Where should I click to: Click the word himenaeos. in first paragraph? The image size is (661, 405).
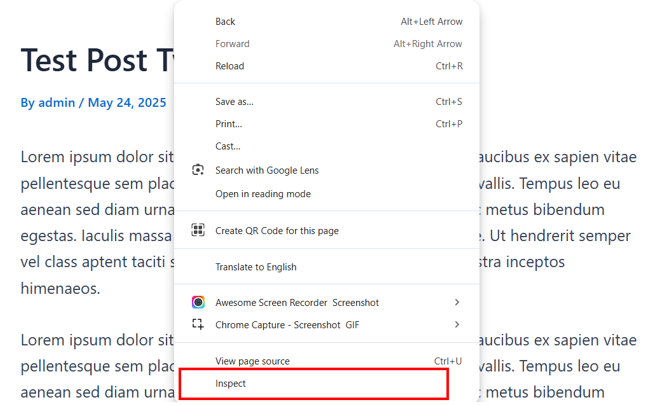click(60, 289)
